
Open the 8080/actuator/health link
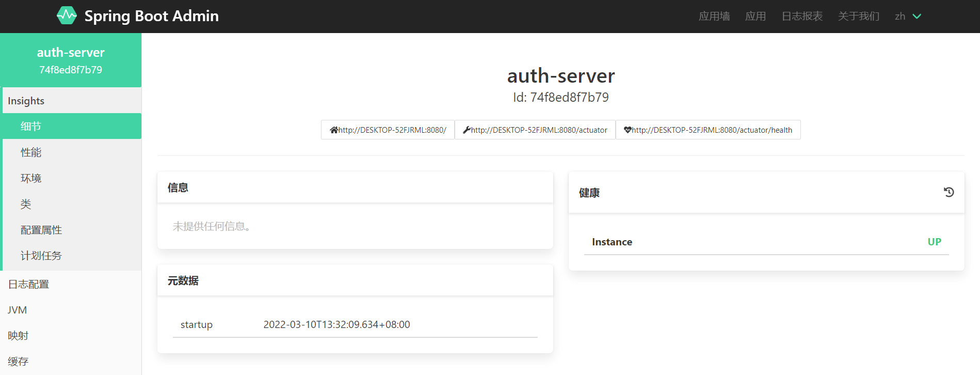point(708,130)
